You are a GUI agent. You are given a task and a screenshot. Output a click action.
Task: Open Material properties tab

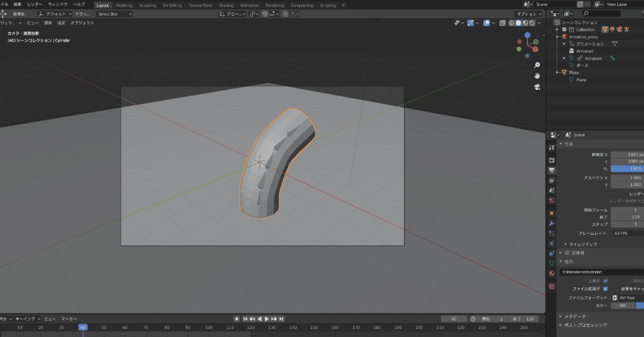click(552, 273)
